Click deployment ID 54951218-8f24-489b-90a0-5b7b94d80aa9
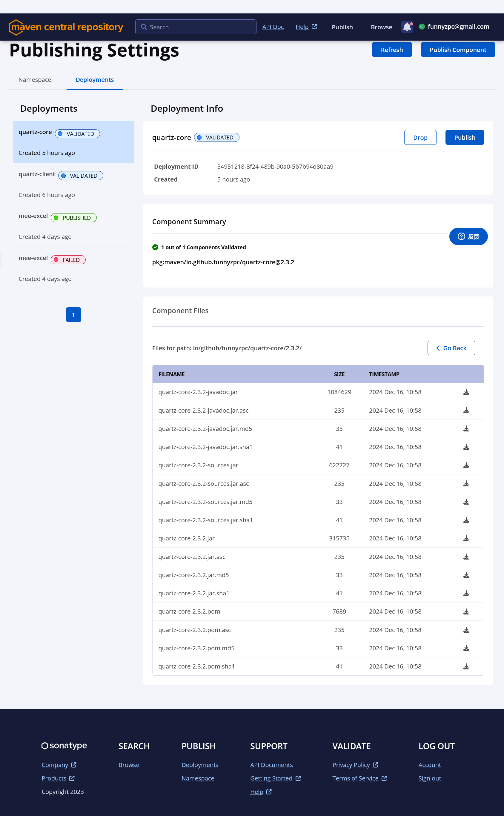 click(x=275, y=166)
